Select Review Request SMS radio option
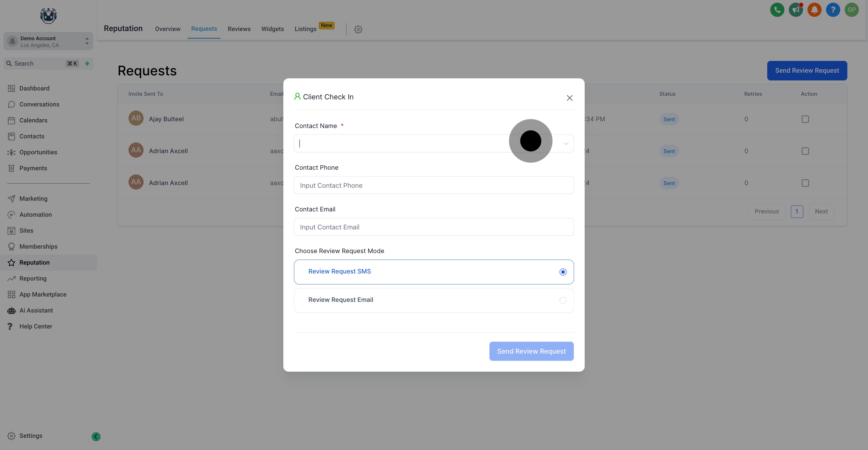This screenshot has width=868, height=450. [x=563, y=272]
